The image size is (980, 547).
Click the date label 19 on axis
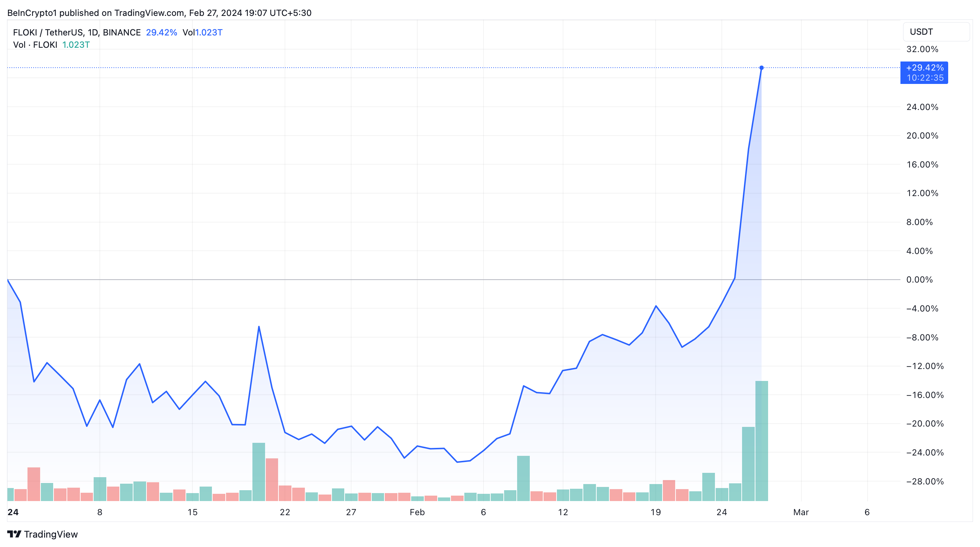point(656,512)
